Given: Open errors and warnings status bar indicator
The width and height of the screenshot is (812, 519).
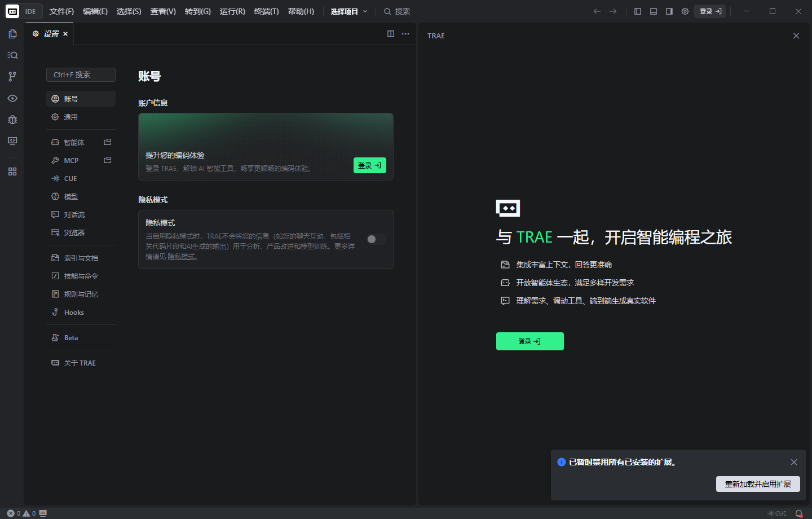Looking at the screenshot, I should pyautogui.click(x=21, y=513).
